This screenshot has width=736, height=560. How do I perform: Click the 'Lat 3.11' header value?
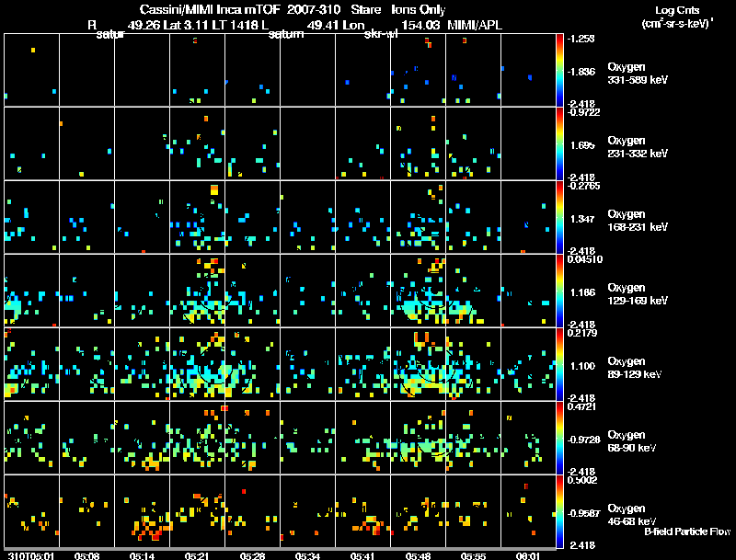click(187, 26)
